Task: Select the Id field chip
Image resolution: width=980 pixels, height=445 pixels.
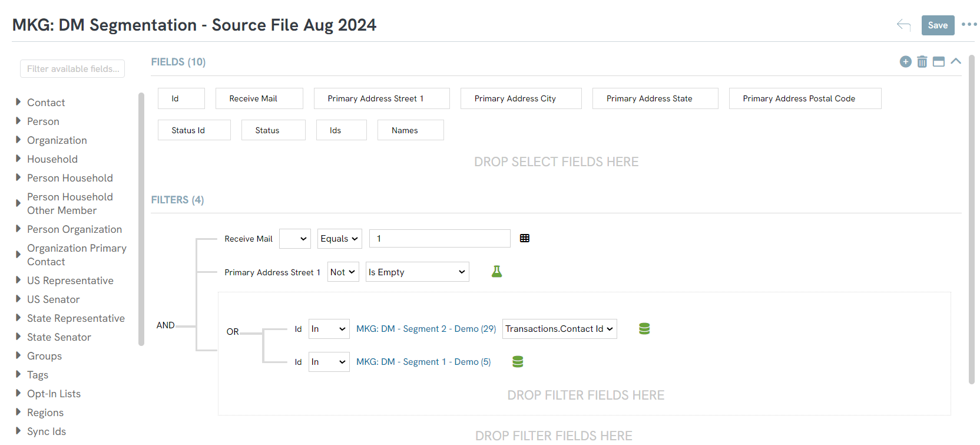Action: (x=181, y=98)
